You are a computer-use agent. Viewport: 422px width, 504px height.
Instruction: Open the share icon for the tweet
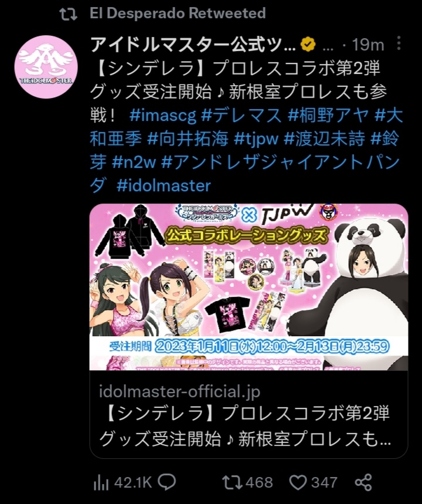tap(363, 482)
